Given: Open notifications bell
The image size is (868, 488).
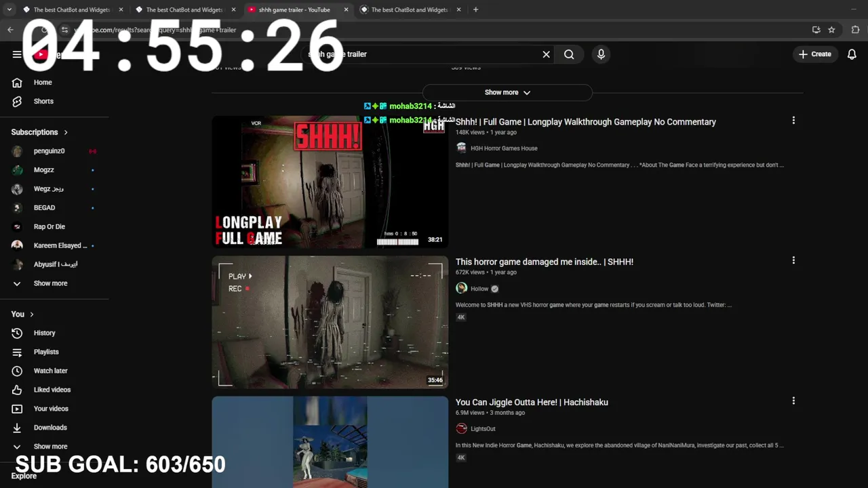Looking at the screenshot, I should click(852, 54).
